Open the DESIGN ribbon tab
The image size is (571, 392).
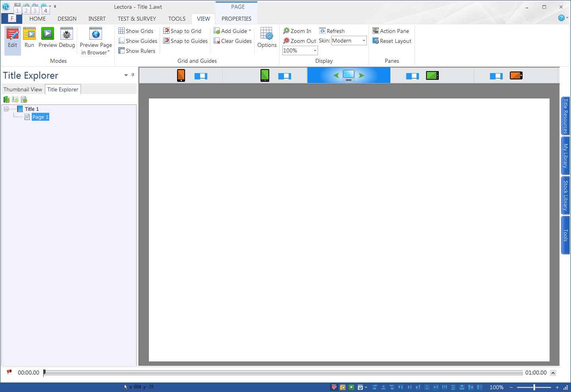tap(67, 19)
